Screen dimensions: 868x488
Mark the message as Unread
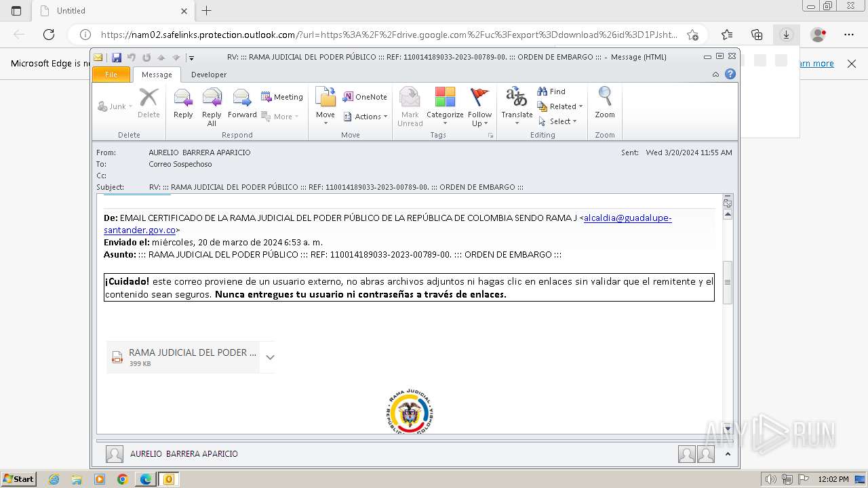pos(410,107)
